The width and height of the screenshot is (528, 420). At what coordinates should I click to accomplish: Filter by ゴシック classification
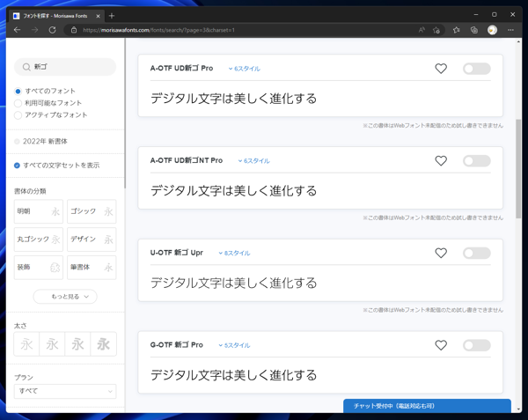coord(92,211)
